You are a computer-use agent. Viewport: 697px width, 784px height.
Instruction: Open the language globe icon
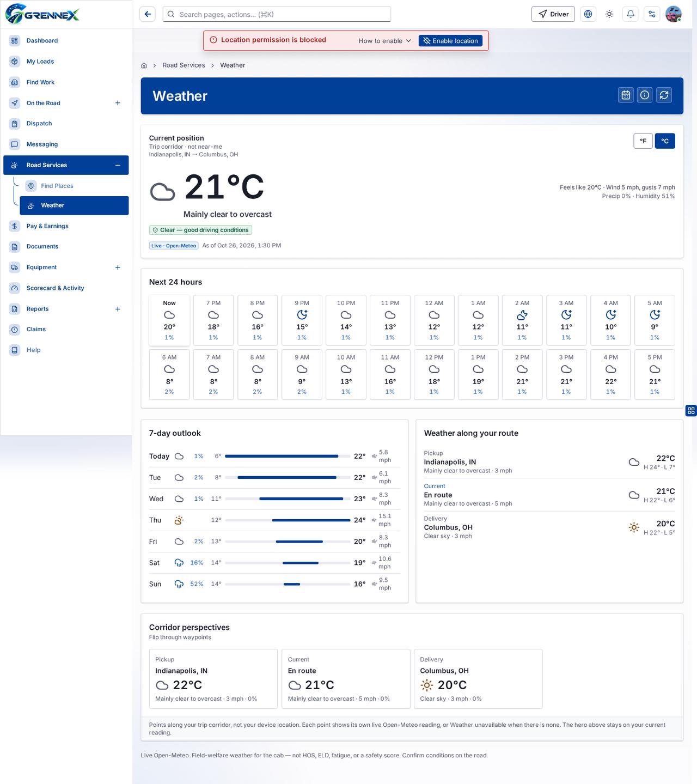(x=588, y=14)
